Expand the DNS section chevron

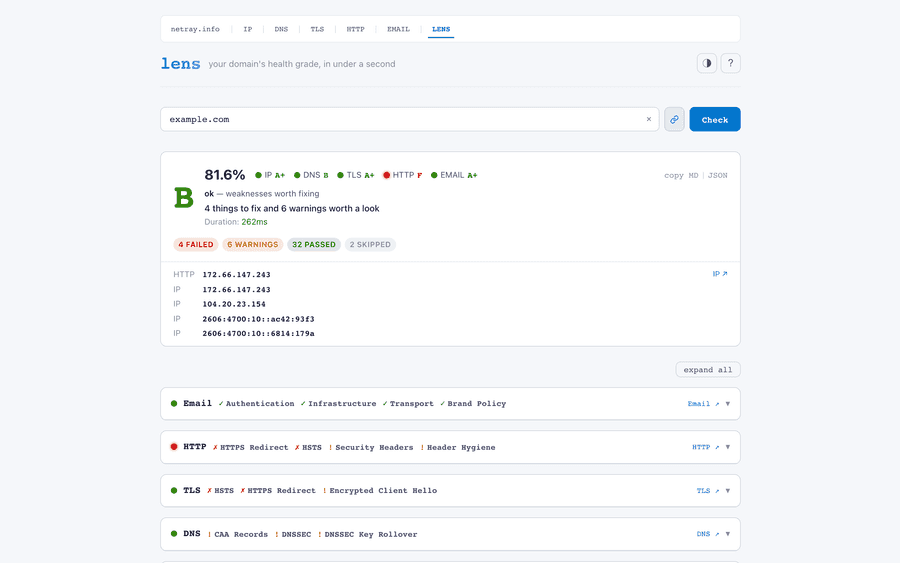point(728,534)
